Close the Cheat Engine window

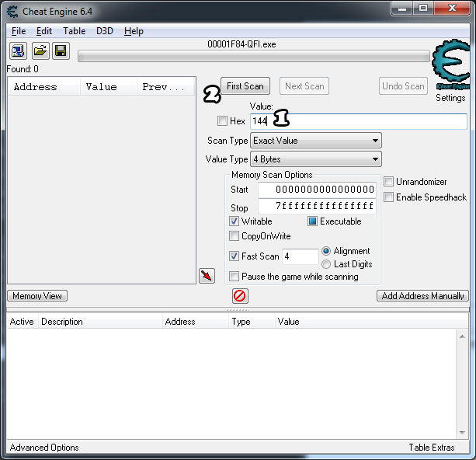point(452,9)
